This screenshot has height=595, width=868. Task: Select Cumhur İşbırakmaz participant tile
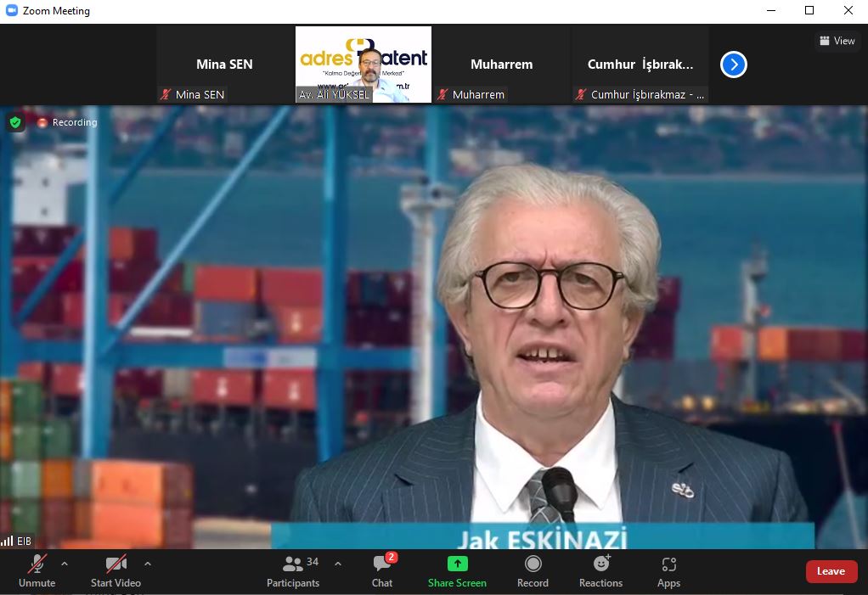640,65
